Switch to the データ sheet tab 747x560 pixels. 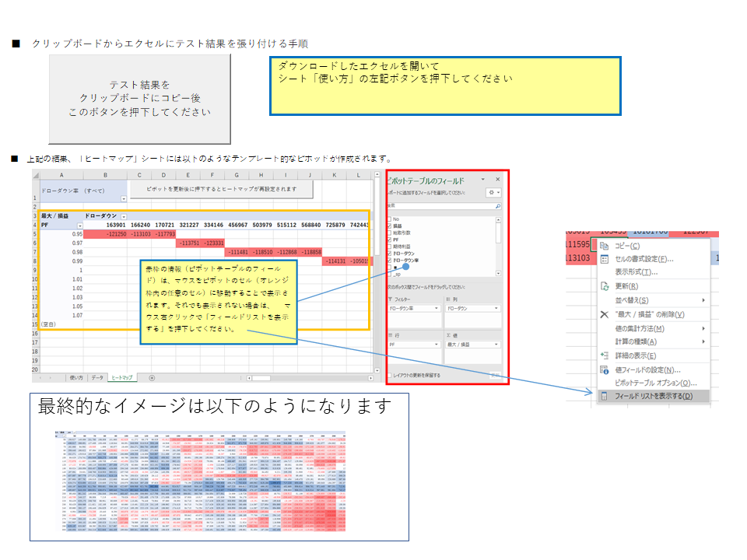[97, 378]
